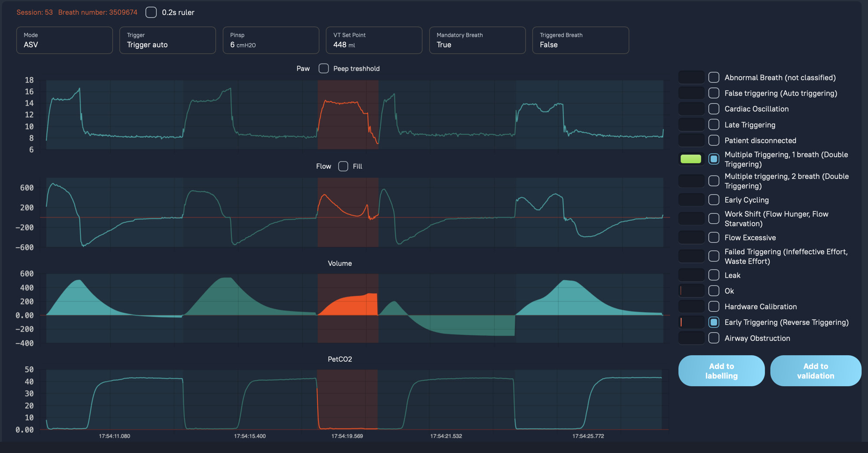Check the Cardiac Oscillation label
Screen dimensions: 868x453
point(714,109)
